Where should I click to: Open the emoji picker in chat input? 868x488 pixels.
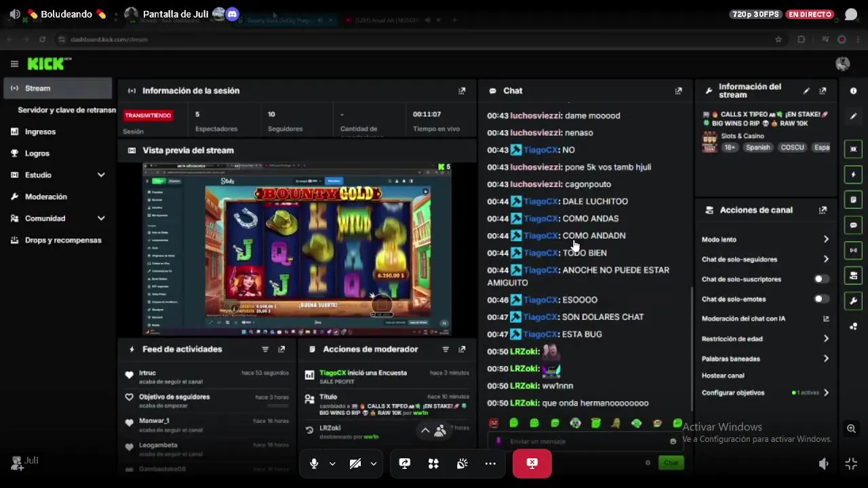click(x=673, y=441)
